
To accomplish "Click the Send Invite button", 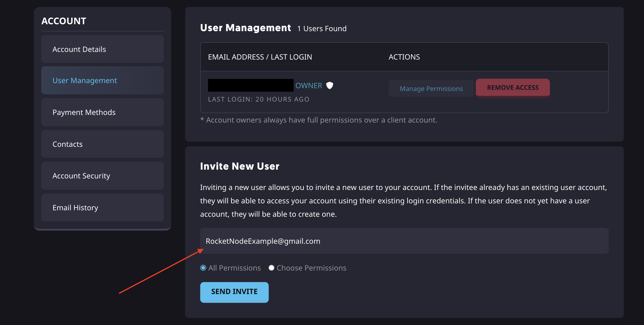I will click(x=234, y=292).
